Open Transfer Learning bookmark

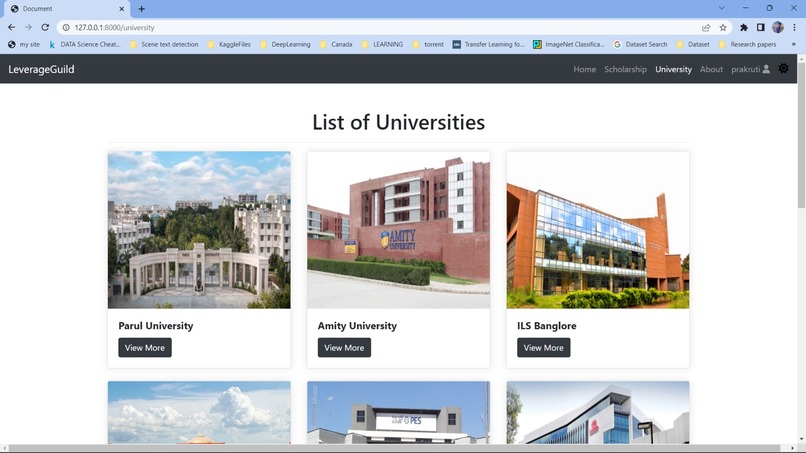click(x=489, y=44)
